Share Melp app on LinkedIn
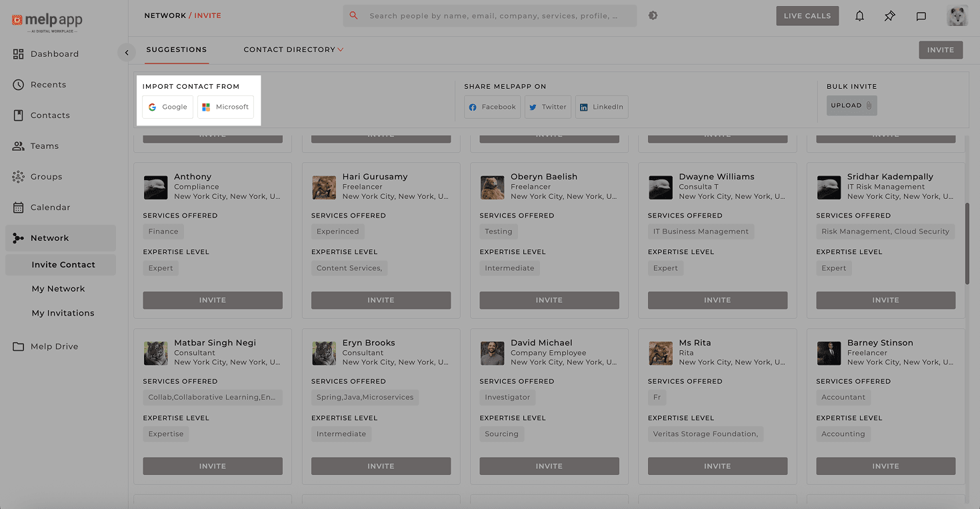980x509 pixels. (x=601, y=106)
